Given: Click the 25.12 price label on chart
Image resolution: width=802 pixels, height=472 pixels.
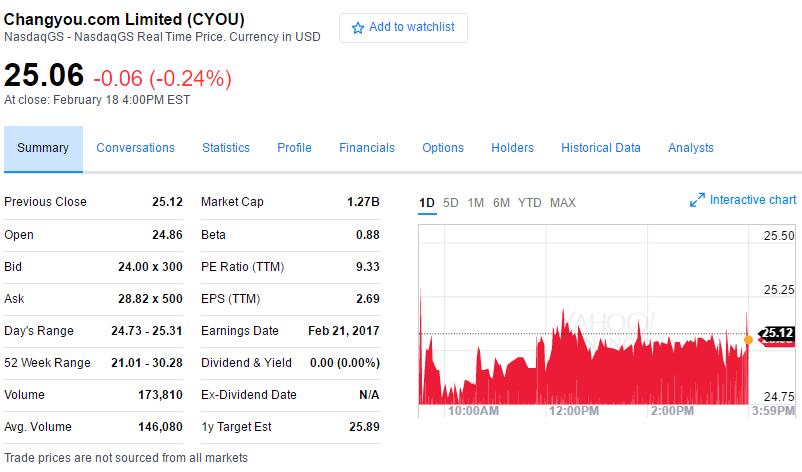Looking at the screenshot, I should point(777,333).
